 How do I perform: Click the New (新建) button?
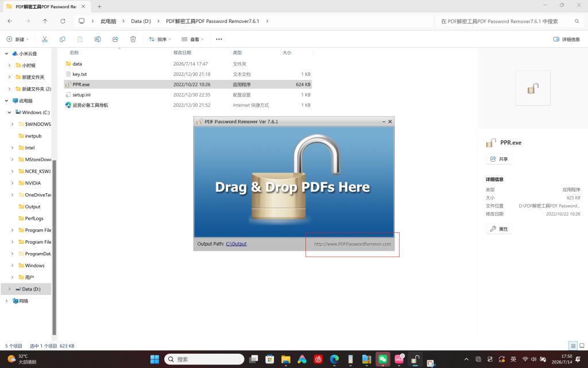point(18,39)
